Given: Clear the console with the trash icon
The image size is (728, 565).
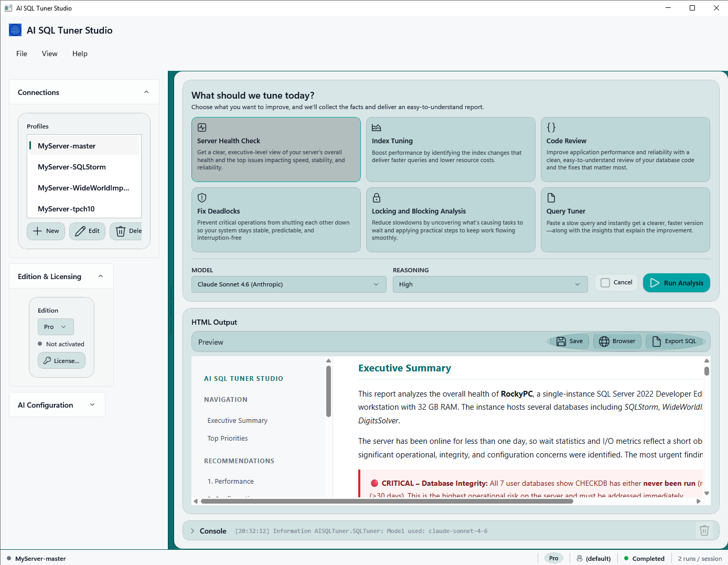Looking at the screenshot, I should pyautogui.click(x=704, y=530).
